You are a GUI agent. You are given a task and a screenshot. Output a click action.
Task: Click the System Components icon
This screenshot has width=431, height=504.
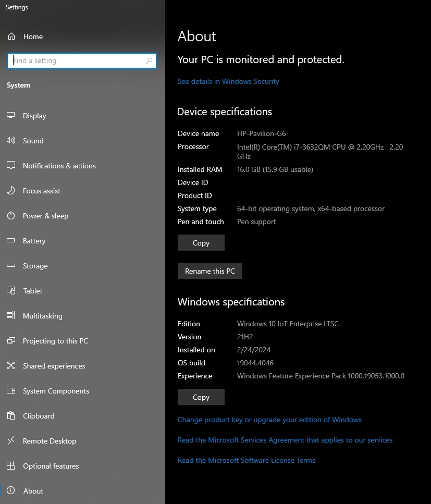(x=11, y=390)
